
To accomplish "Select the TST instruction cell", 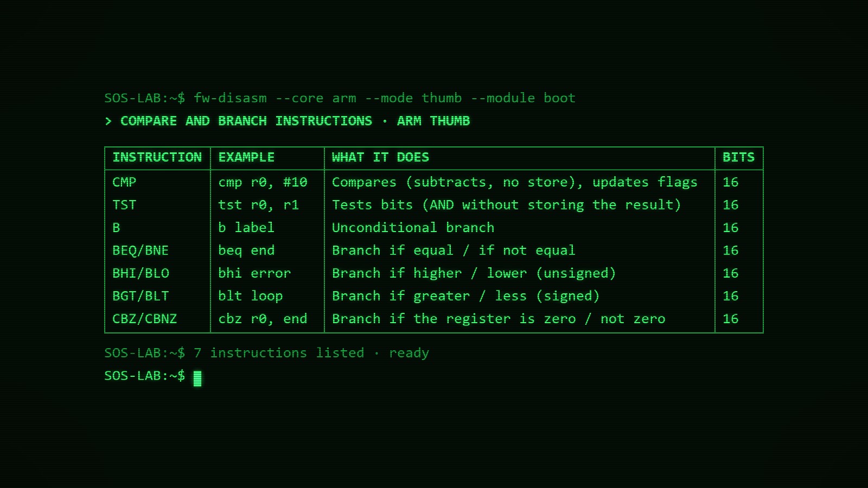I will click(124, 205).
